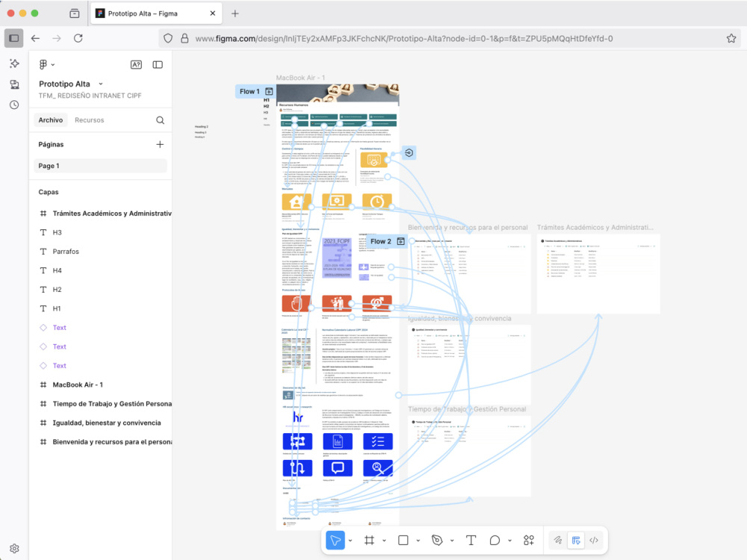Click the Páginas section header
The height and width of the screenshot is (560, 747).
pyautogui.click(x=51, y=144)
